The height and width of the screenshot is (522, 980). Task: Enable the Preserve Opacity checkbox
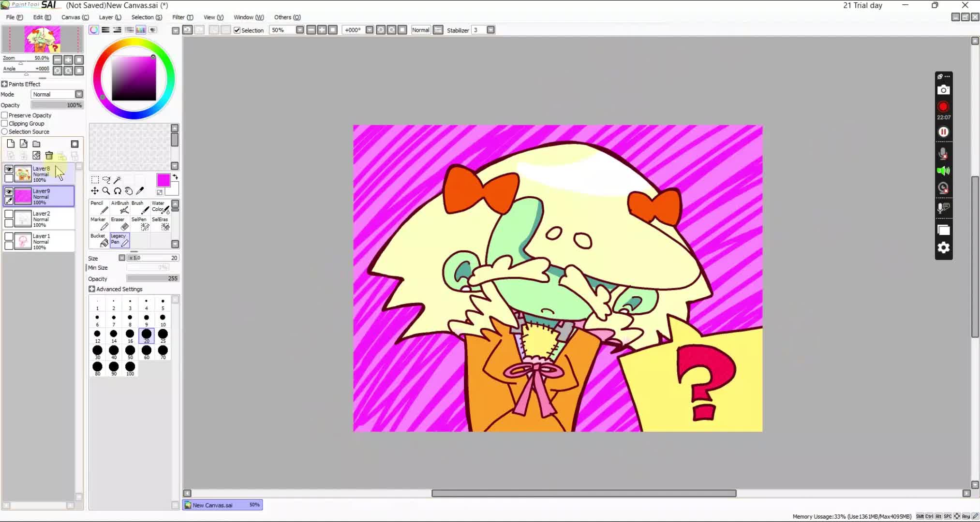pyautogui.click(x=4, y=115)
